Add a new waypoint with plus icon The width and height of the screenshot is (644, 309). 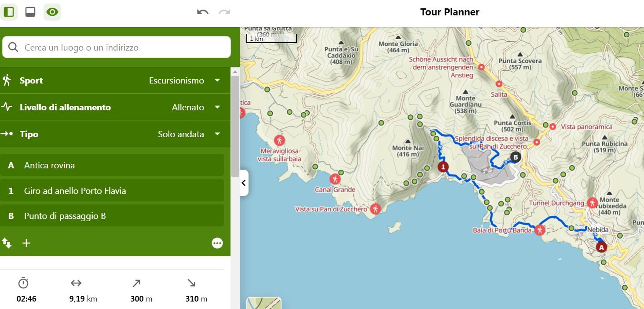point(26,243)
